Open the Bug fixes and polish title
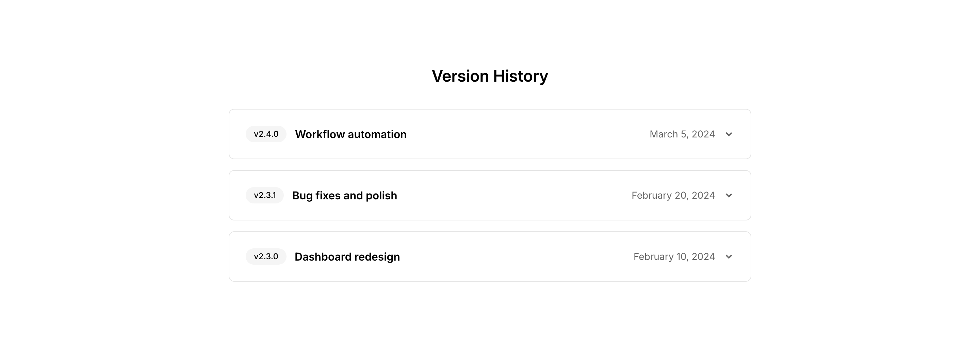Viewport: 980px width, 347px height. click(344, 196)
